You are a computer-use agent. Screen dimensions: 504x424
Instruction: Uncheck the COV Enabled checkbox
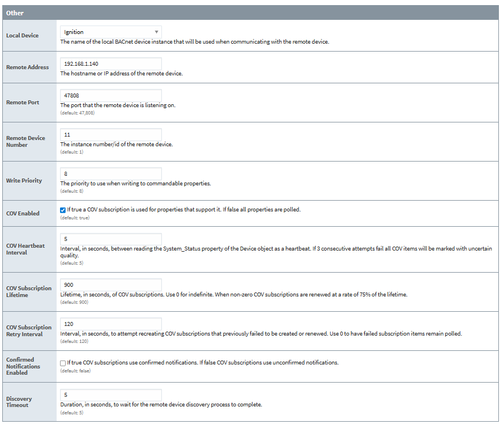coord(63,210)
